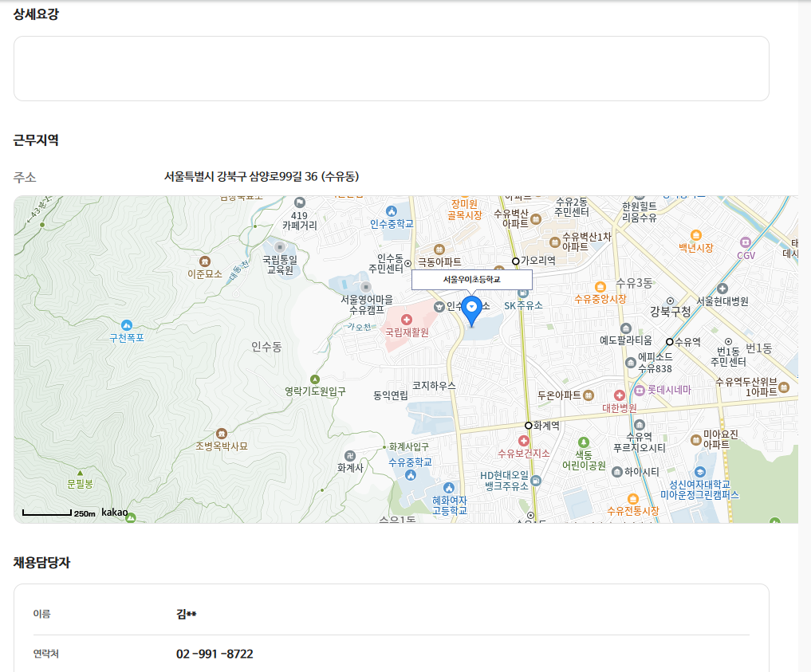The height and width of the screenshot is (672, 811).
Task: Select the 인수중학교 school icon
Action: 391,211
